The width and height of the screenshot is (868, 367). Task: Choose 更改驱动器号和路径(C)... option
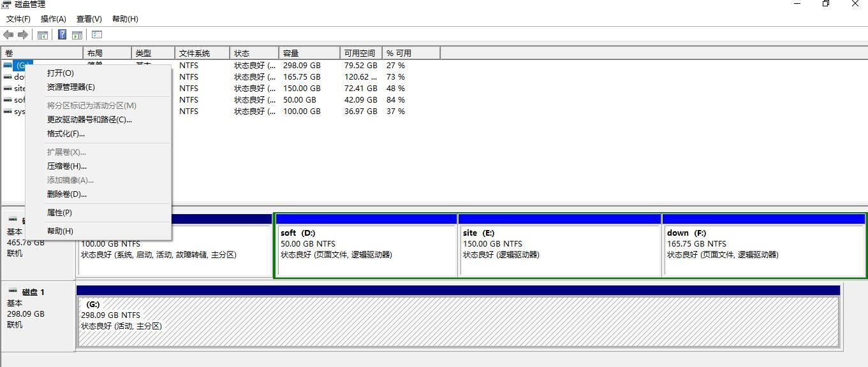click(89, 120)
